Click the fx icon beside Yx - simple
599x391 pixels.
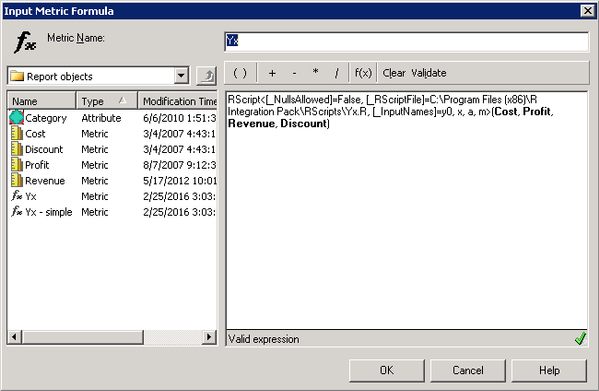coord(16,211)
